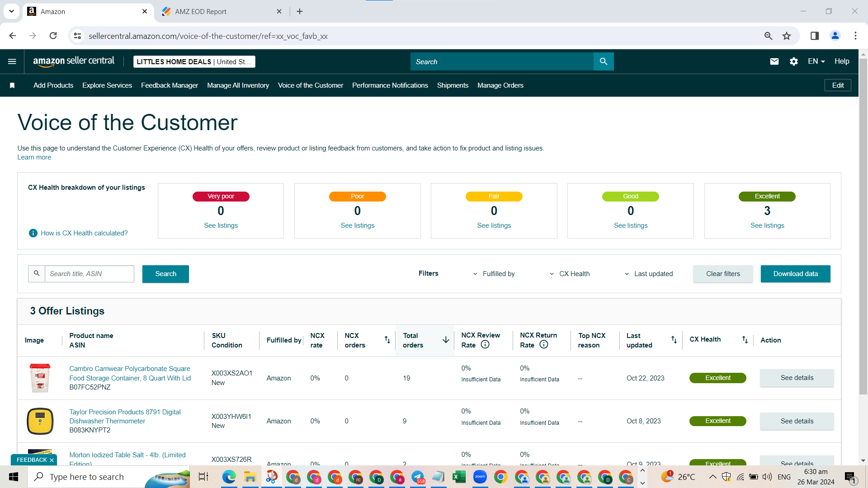Open the LITTLES HOME DEALS account switcher
The height and width of the screenshot is (488, 868).
pyautogui.click(x=194, y=62)
